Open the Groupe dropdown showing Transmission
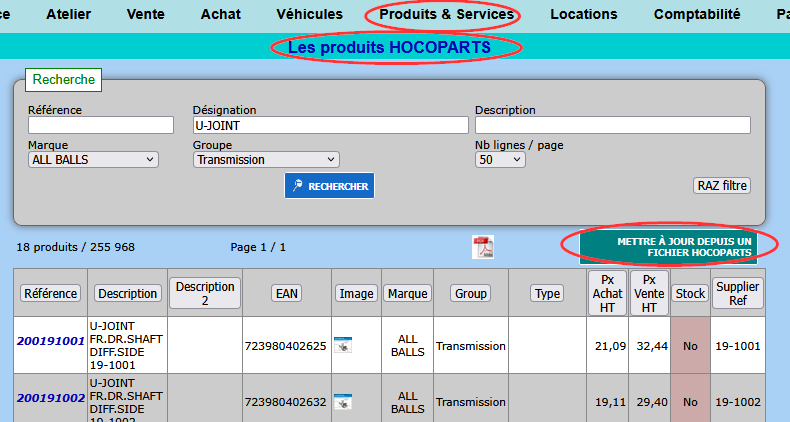 point(266,160)
